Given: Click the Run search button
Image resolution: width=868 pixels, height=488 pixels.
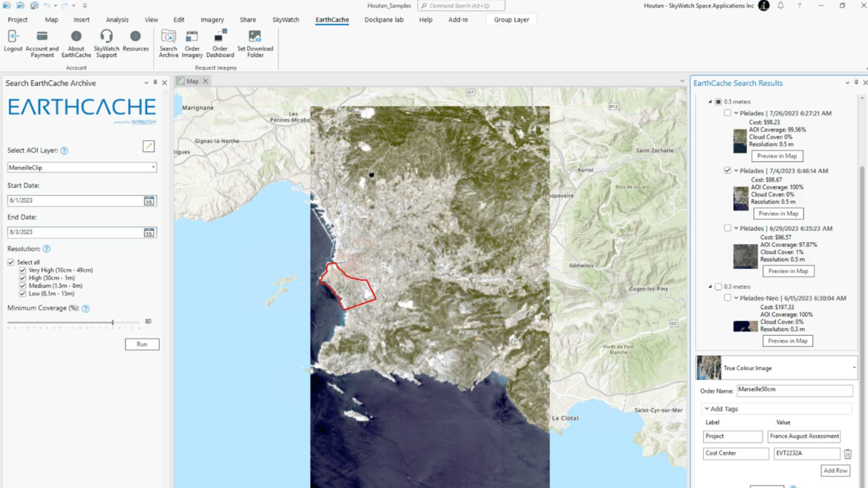Looking at the screenshot, I should [x=142, y=344].
